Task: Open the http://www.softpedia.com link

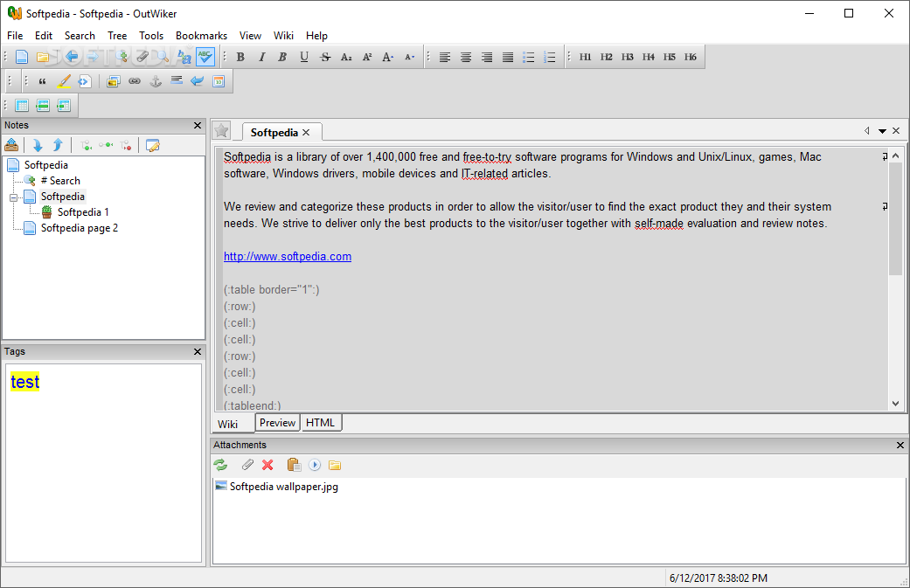Action: 288,256
